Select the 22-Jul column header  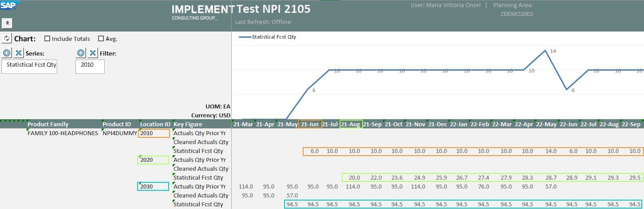pyautogui.click(x=588, y=124)
